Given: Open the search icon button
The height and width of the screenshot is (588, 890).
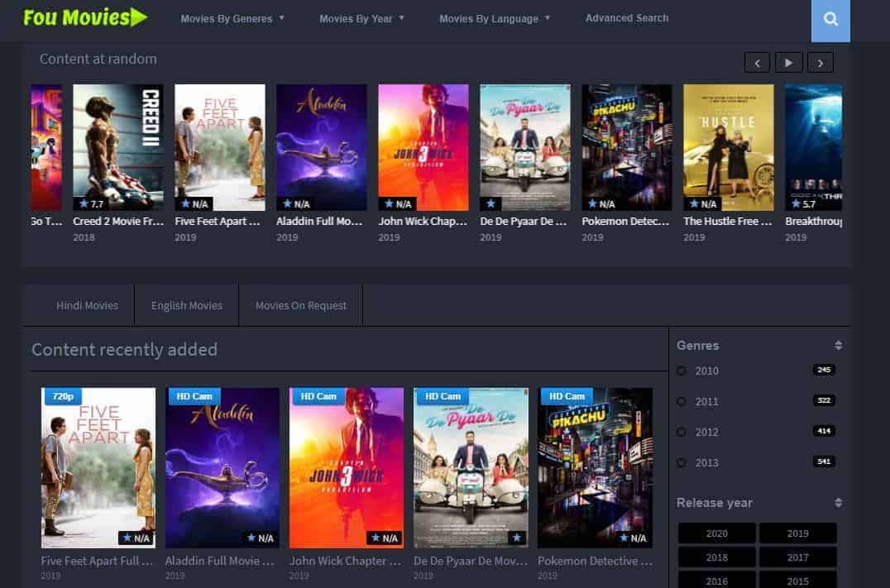Looking at the screenshot, I should pos(830,19).
